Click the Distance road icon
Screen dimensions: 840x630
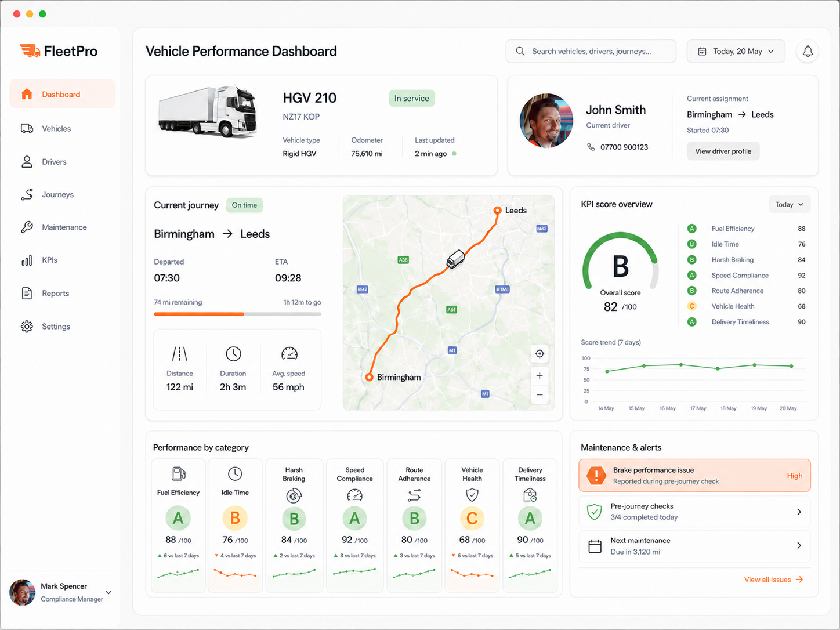[179, 353]
